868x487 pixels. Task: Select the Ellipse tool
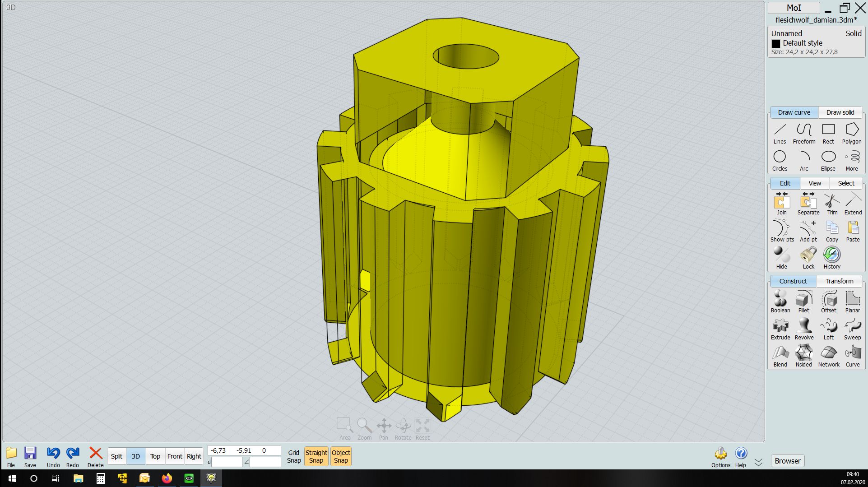point(828,161)
